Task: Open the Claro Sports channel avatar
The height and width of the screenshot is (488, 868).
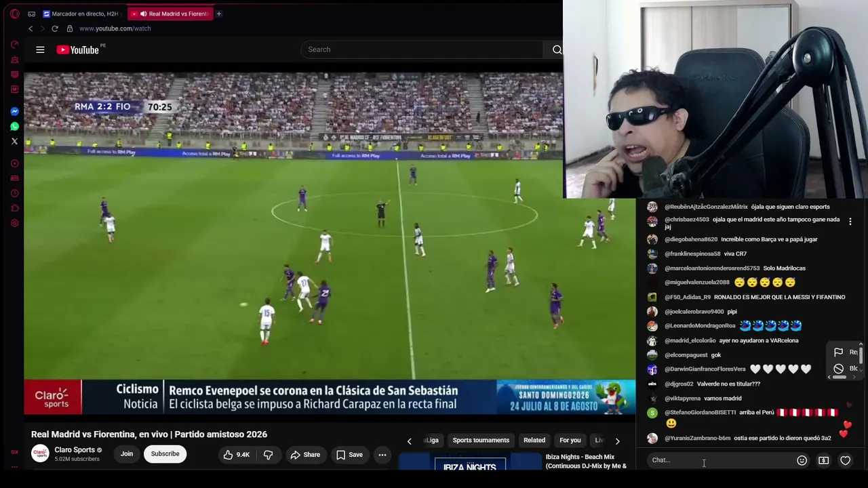Action: click(x=40, y=453)
